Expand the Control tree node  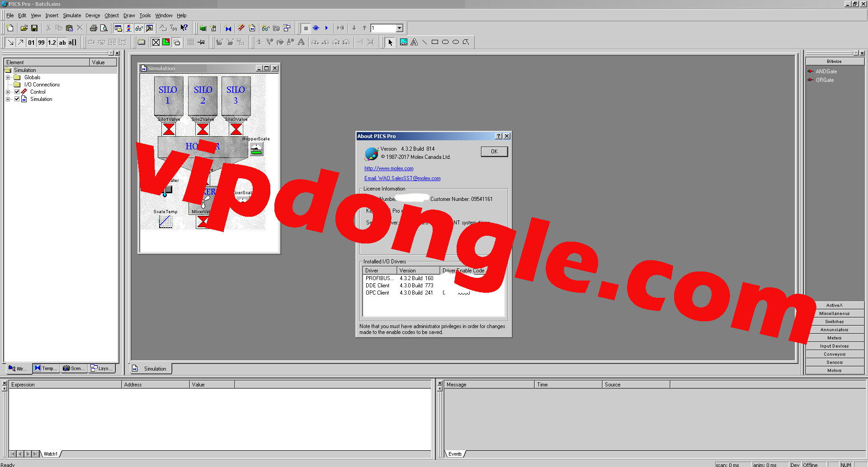pyautogui.click(x=8, y=92)
